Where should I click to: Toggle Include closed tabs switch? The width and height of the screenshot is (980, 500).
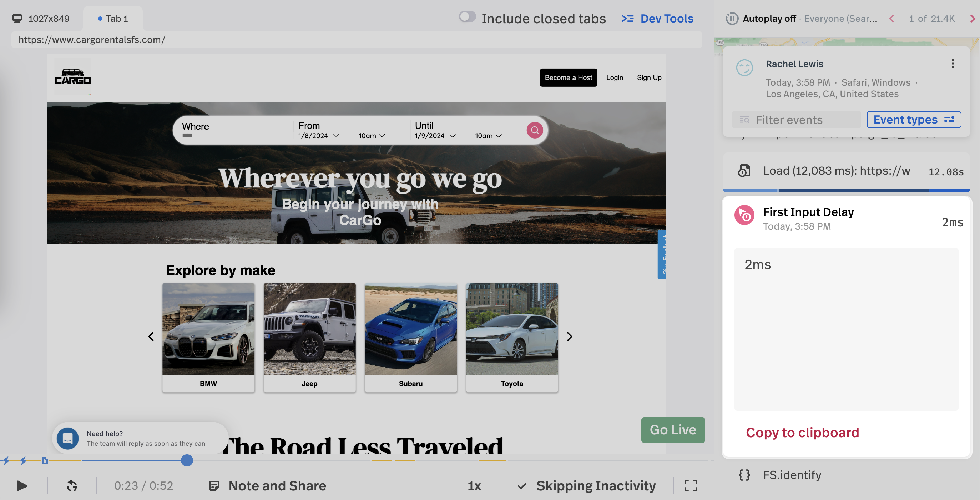tap(467, 17)
